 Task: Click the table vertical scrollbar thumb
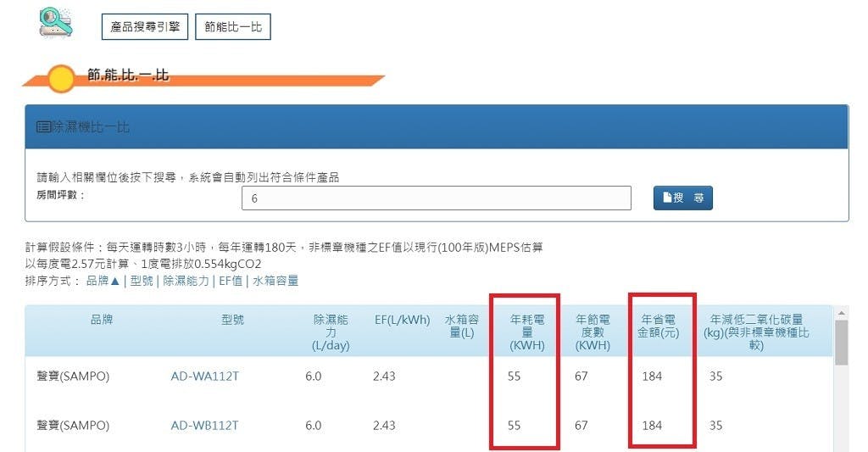[842, 343]
